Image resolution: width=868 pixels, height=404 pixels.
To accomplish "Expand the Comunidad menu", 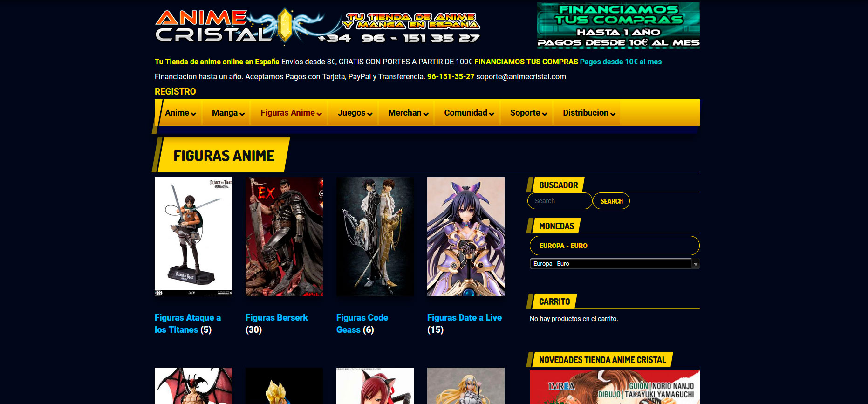I will point(469,113).
